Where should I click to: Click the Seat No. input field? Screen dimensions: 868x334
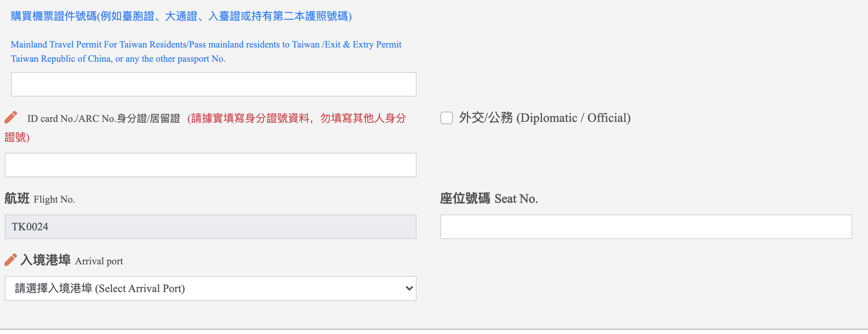pyautogui.click(x=646, y=227)
